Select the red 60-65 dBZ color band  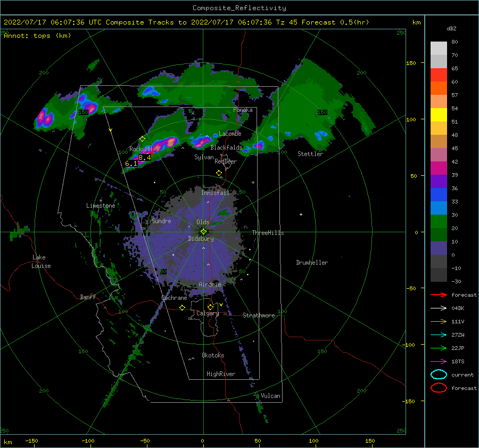click(439, 75)
